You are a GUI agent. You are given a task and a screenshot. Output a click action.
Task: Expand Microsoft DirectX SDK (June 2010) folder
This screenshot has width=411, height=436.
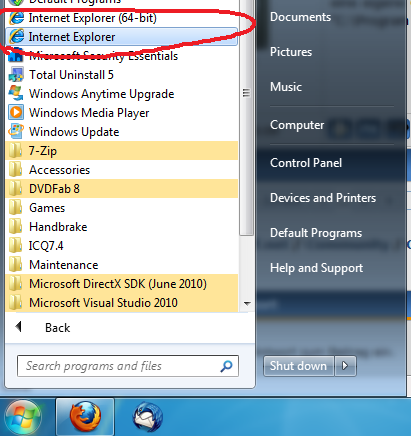click(x=122, y=284)
